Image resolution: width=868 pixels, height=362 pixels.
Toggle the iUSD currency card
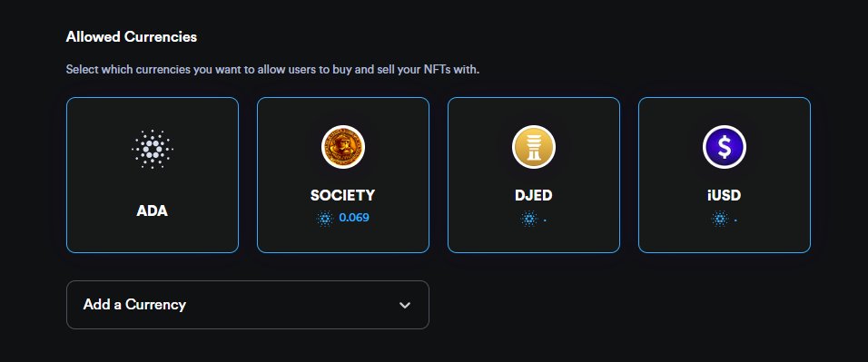(724, 175)
